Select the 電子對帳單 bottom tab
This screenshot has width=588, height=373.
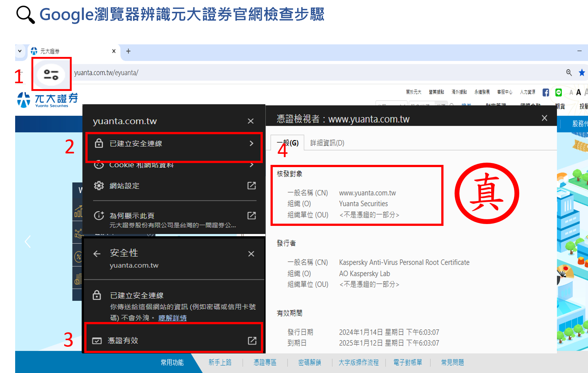coord(408,363)
